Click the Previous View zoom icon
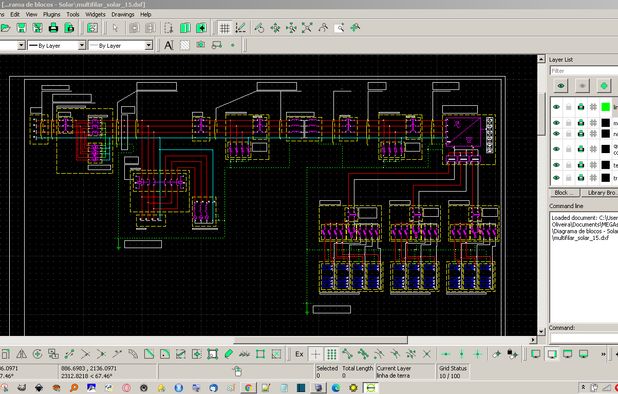Image resolution: width=618 pixels, height=394 pixels. coord(323,28)
